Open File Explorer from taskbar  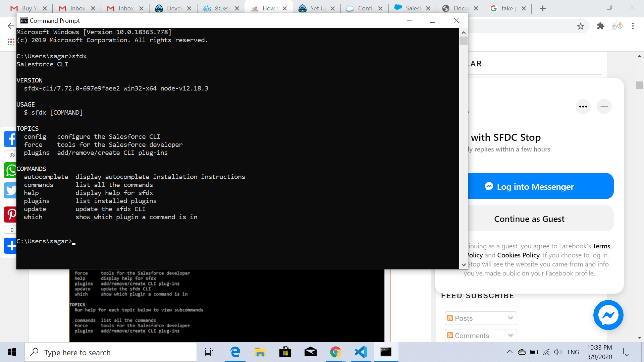coord(260,352)
